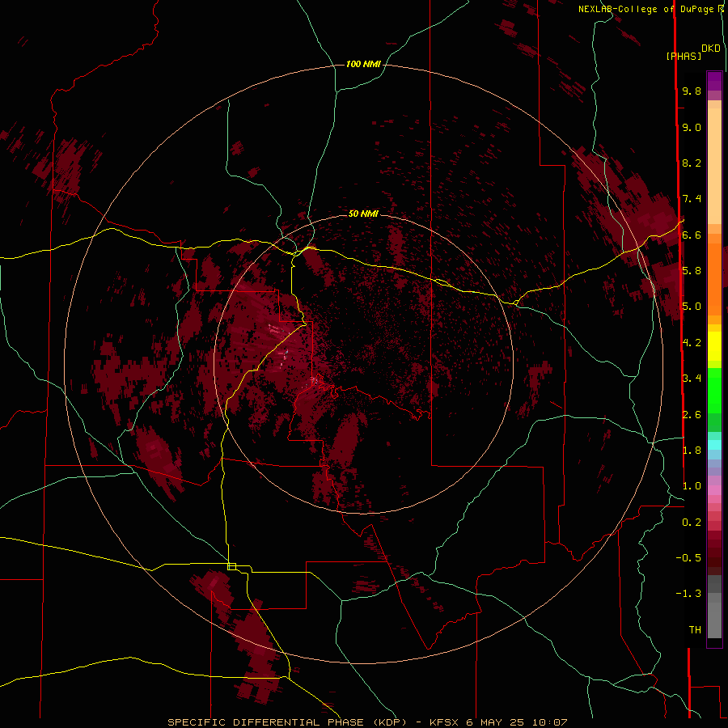Click the -1.3 scale label
728x728 pixels.
click(688, 594)
